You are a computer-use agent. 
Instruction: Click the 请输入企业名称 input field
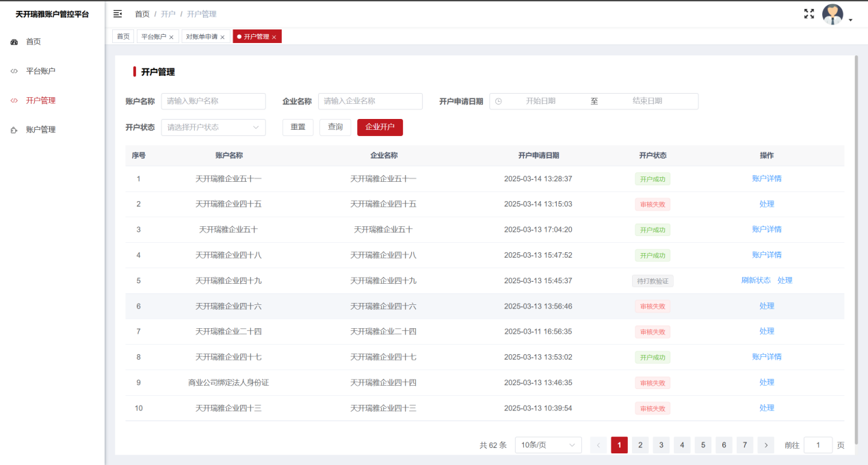(x=370, y=101)
